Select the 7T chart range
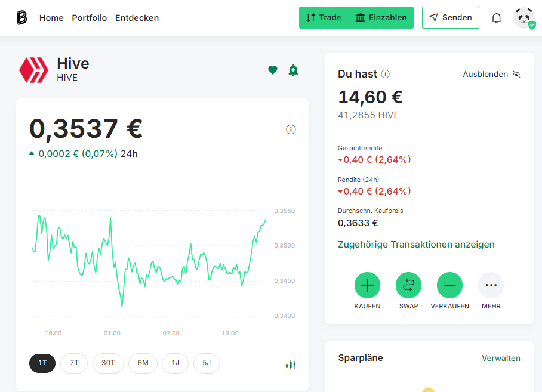The height and width of the screenshot is (392, 542). tap(74, 363)
